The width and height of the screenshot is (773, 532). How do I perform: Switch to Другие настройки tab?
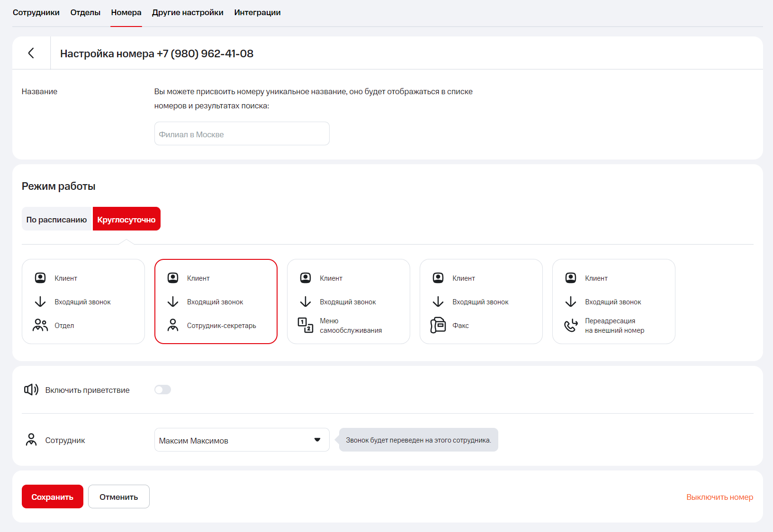[188, 13]
